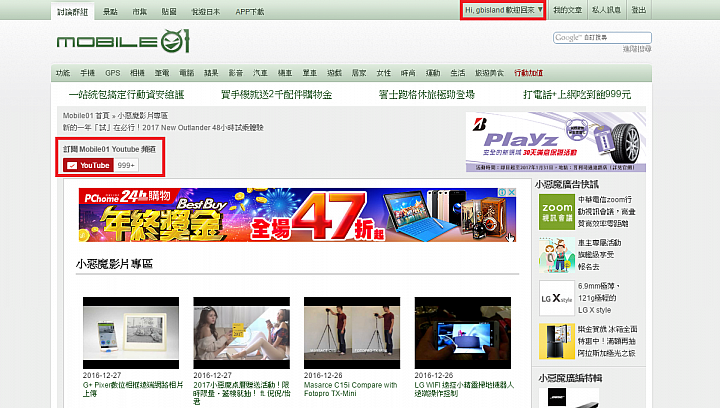
Task: Open the 女性 category menu
Action: pyautogui.click(x=384, y=73)
